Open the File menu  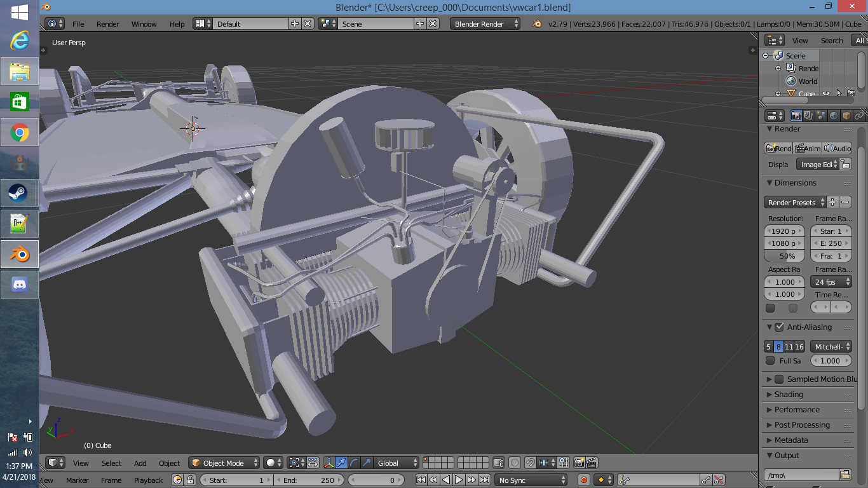coord(78,24)
